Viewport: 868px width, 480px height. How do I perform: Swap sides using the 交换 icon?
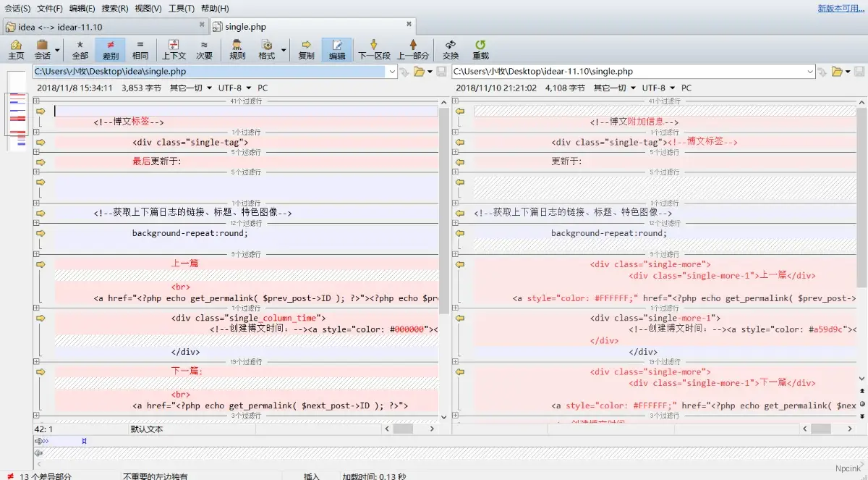[451, 49]
